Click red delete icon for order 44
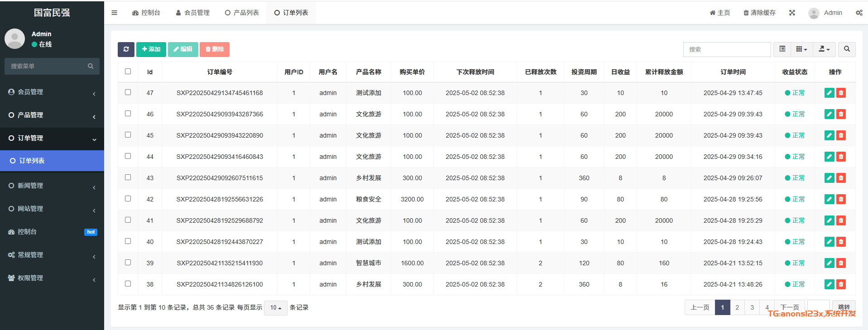Viewport: 868px width, 330px height. pyautogui.click(x=841, y=157)
